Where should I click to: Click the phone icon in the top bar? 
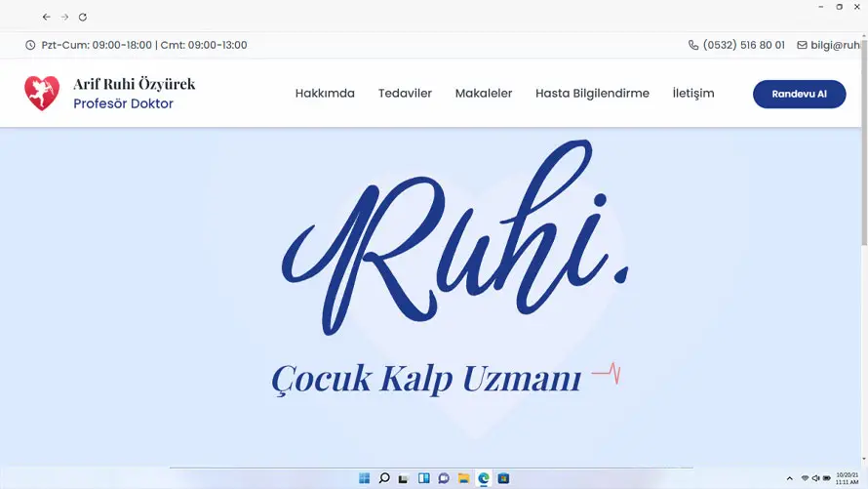pos(693,46)
